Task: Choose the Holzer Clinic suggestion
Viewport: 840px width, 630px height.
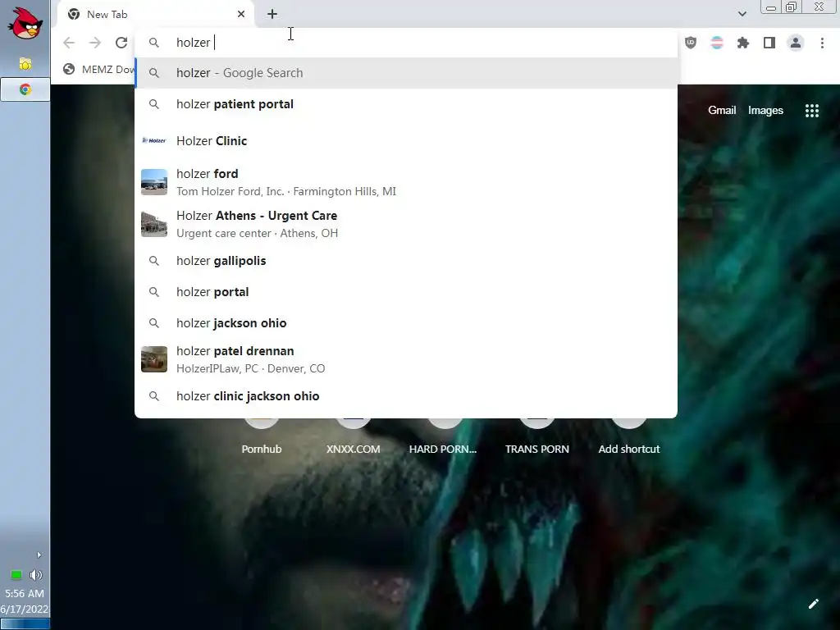Action: (x=406, y=141)
